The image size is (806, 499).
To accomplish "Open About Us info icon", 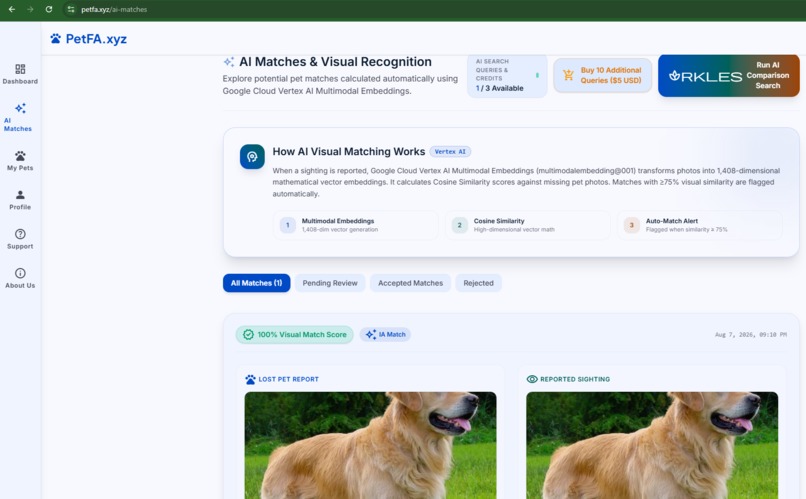I will click(x=20, y=273).
